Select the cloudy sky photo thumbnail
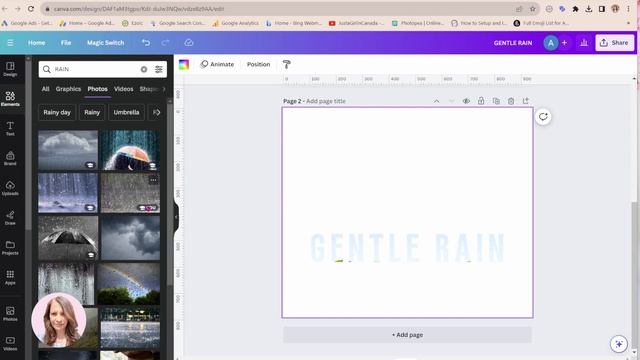Viewport: 640px width, 360px height. (x=68, y=150)
